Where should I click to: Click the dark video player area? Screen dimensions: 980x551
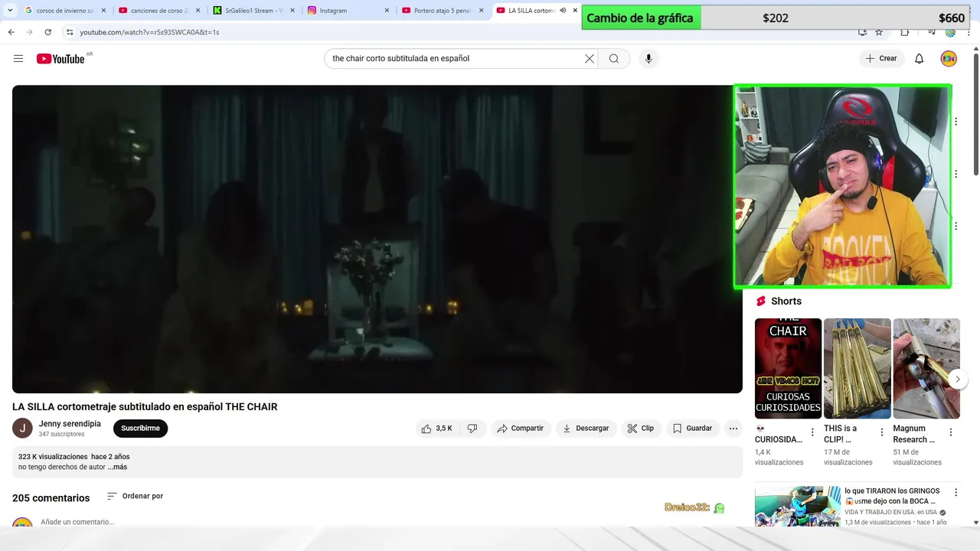coord(377,239)
